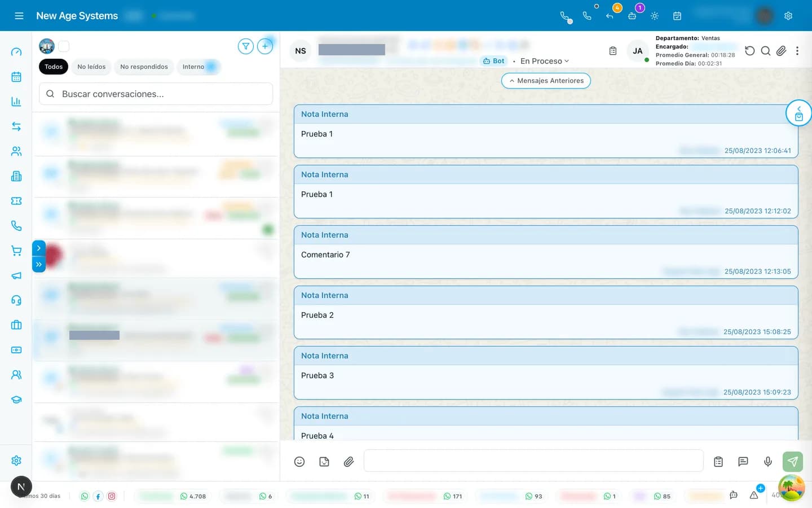Image resolution: width=812 pixels, height=508 pixels.
Task: Start new conversation with the plus icon
Action: pos(265,46)
